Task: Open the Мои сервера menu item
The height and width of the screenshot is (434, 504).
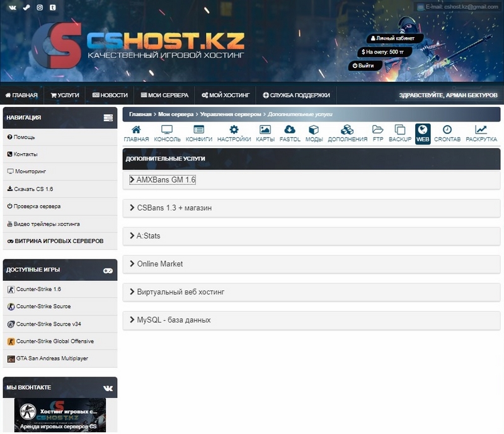Action: tap(164, 95)
